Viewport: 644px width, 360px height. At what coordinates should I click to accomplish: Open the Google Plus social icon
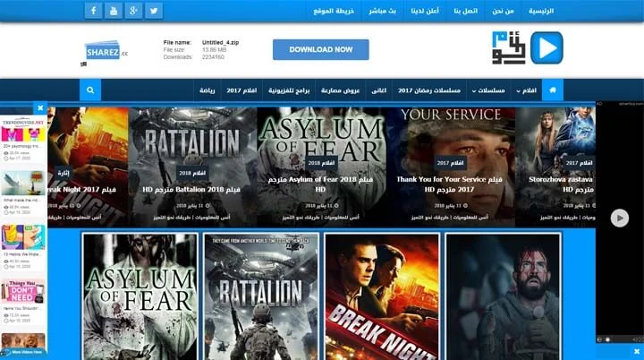tap(133, 11)
